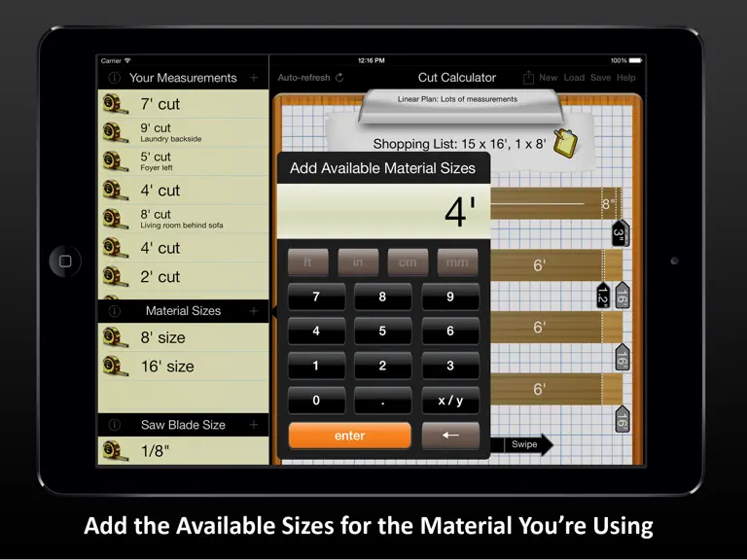
Task: Tap the x / y fraction key
Action: (x=450, y=400)
